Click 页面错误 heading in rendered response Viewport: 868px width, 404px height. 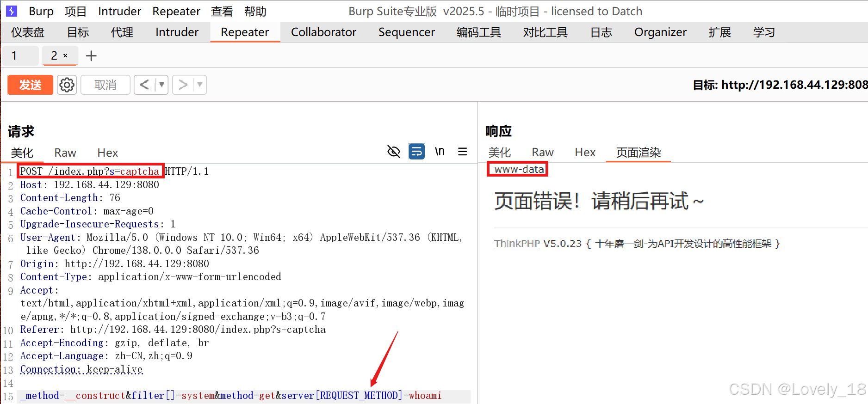point(599,201)
